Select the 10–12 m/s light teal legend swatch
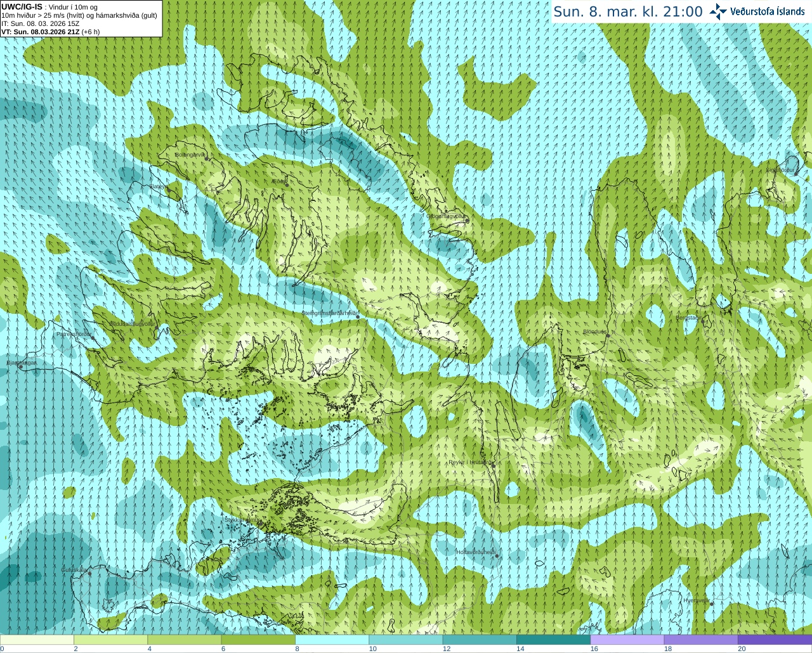Image resolution: width=812 pixels, height=653 pixels. (x=405, y=640)
